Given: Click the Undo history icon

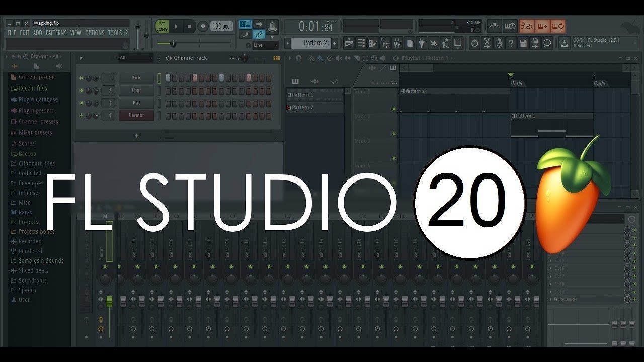Looking at the screenshot, I should tap(474, 43).
